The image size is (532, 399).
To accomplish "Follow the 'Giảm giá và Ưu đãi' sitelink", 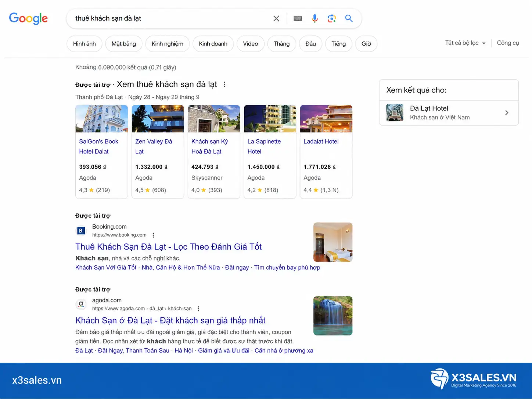I will click(x=224, y=351).
